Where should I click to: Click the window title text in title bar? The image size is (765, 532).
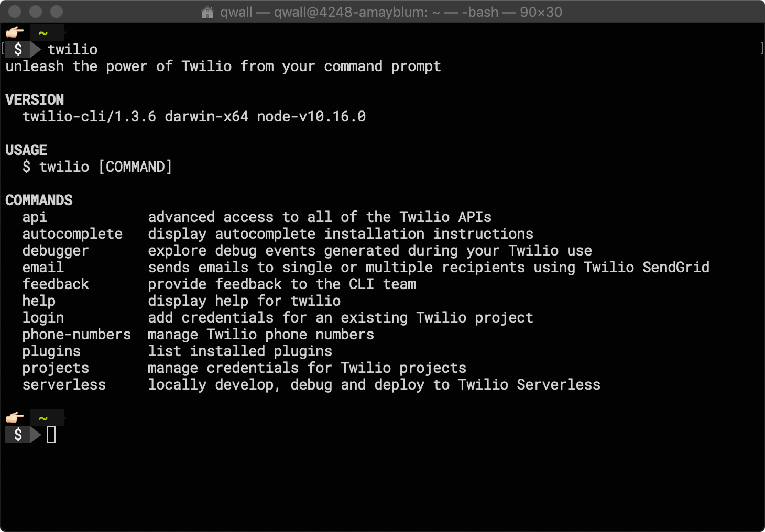coord(391,12)
